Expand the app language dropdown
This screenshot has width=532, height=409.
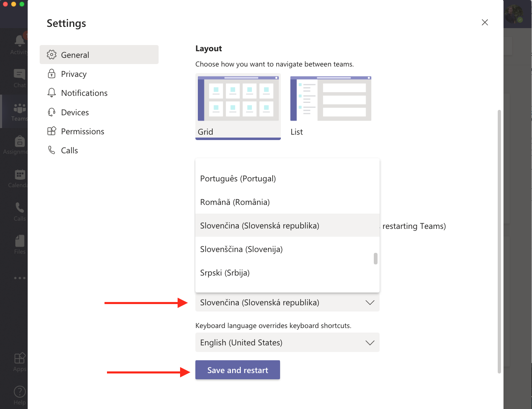[x=287, y=302]
